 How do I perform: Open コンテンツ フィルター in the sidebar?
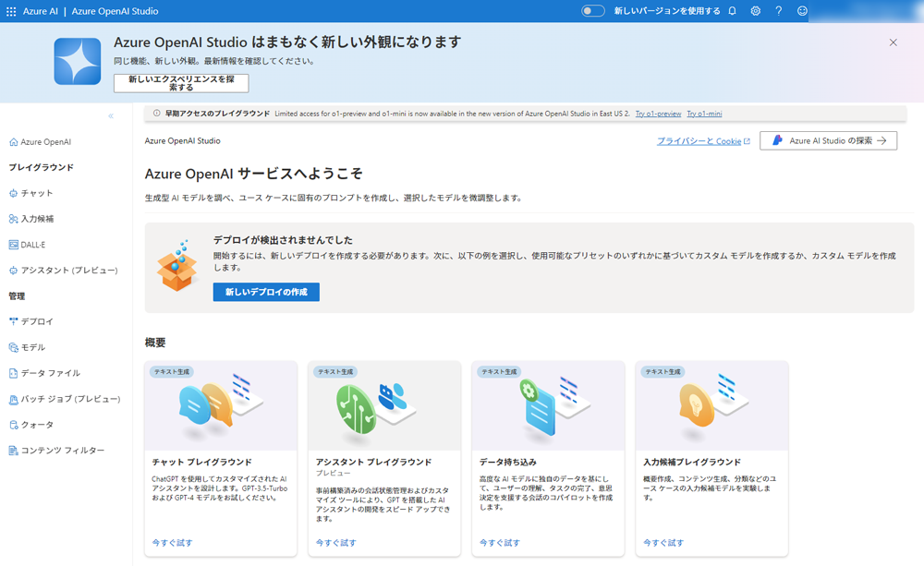pyautogui.click(x=63, y=451)
